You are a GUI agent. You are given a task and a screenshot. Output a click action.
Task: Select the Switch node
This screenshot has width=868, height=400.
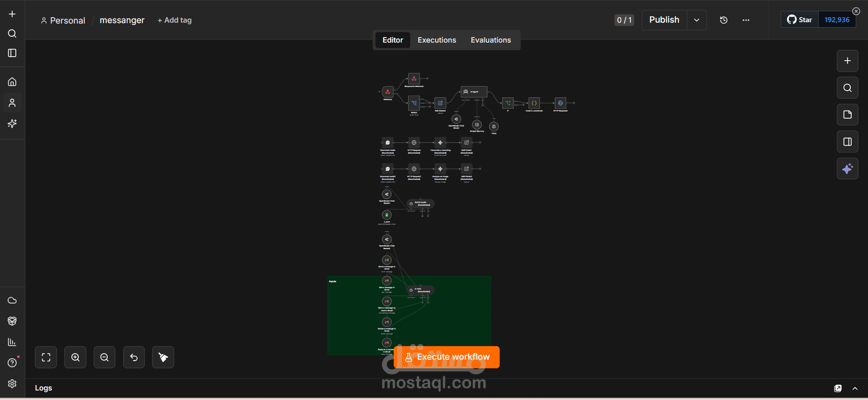point(414,103)
